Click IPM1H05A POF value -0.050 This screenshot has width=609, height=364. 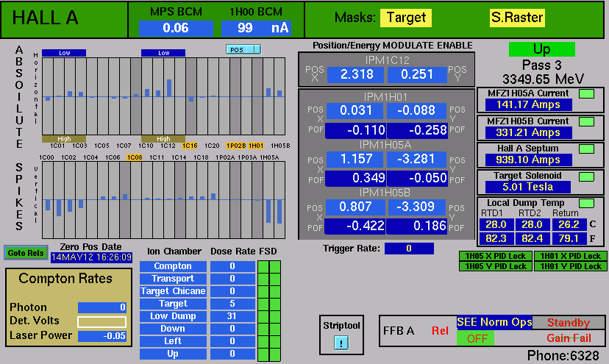coord(418,178)
